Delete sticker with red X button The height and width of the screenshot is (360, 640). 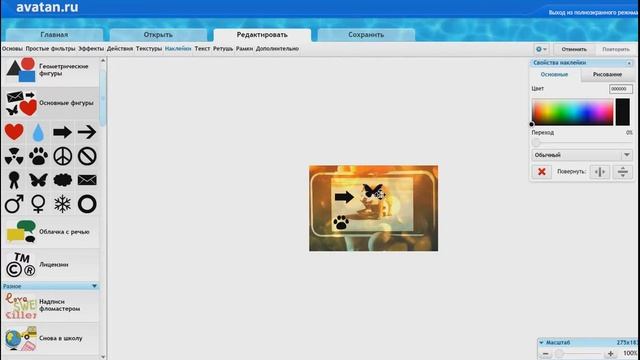tap(542, 172)
